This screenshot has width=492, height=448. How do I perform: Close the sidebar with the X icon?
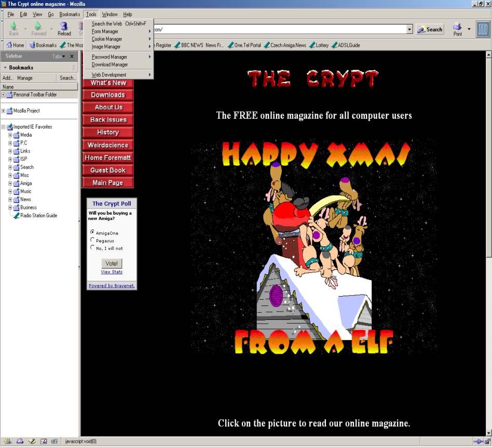(72, 56)
